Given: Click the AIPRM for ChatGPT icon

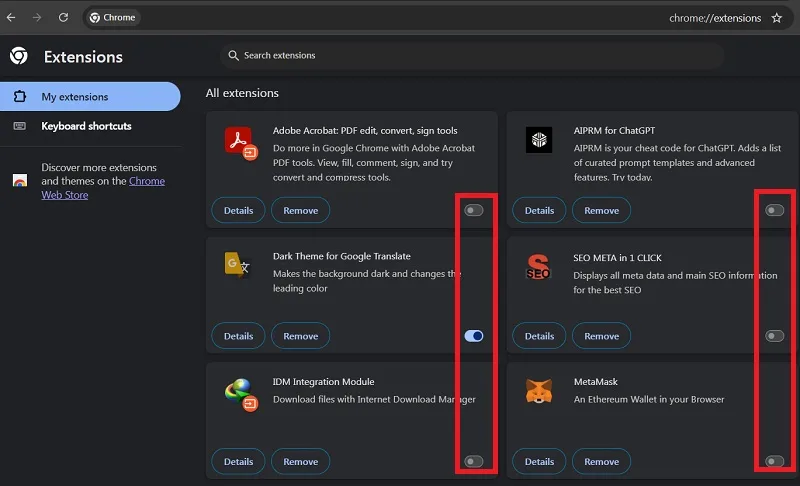Looking at the screenshot, I should 539,140.
